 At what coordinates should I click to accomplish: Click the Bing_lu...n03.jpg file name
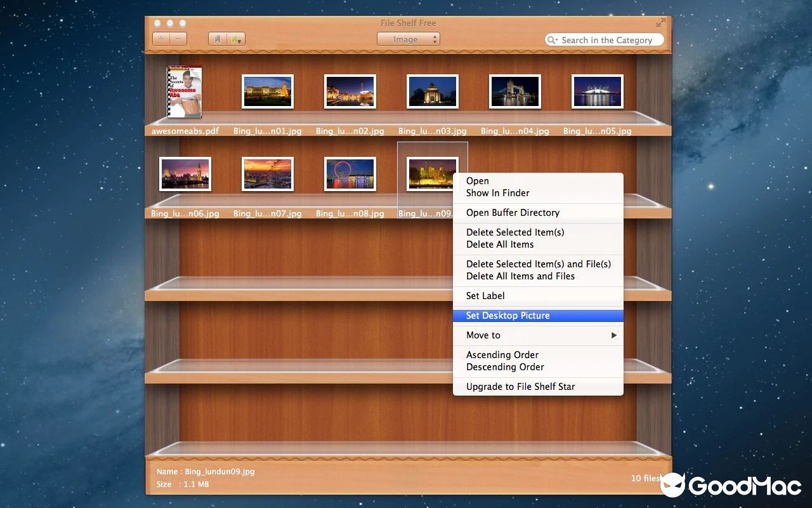[433, 131]
